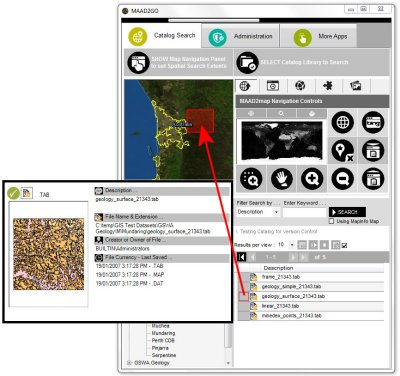Click SELECT Catalog Library to Search

point(312,62)
